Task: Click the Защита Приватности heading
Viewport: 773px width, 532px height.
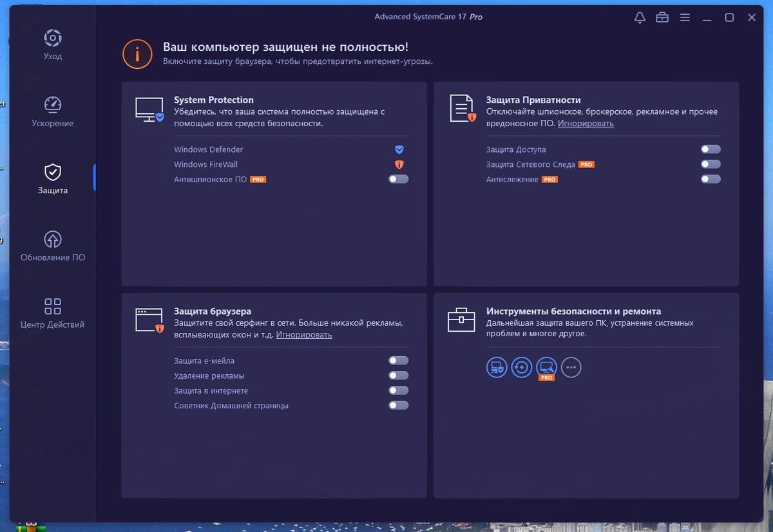Action: tap(533, 100)
